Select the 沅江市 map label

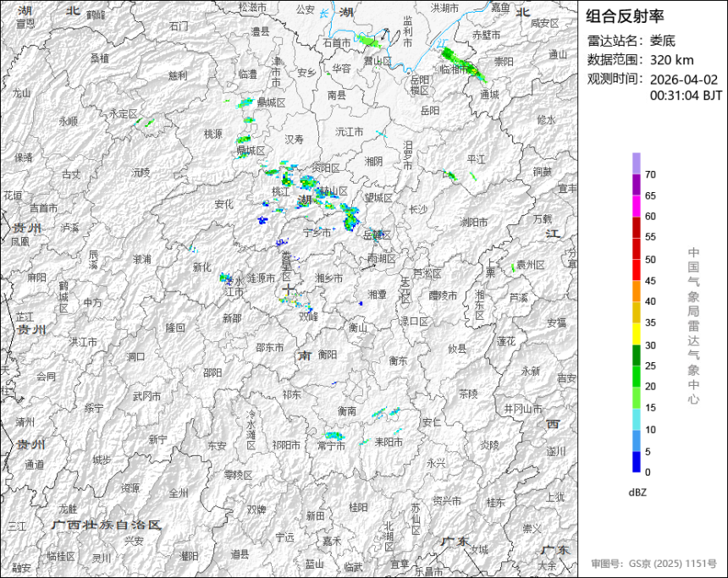[349, 132]
